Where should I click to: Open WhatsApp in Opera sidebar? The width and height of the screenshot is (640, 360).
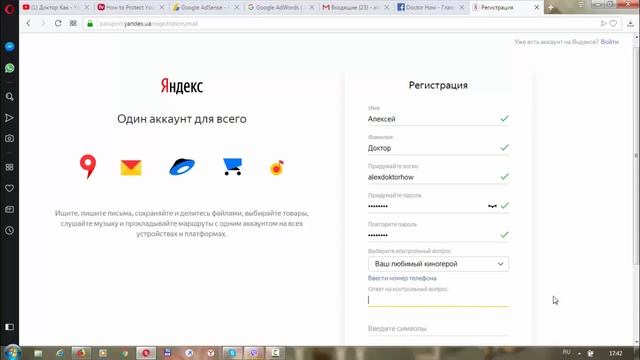pos(9,68)
